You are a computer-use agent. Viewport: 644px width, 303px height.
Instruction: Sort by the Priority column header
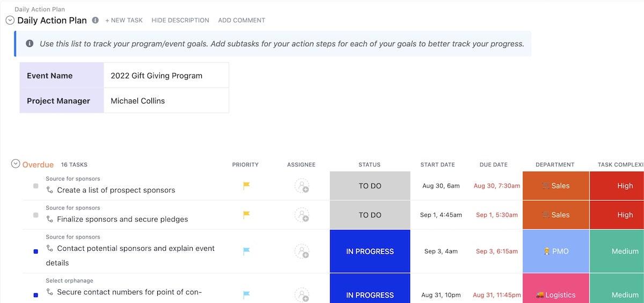click(x=245, y=164)
